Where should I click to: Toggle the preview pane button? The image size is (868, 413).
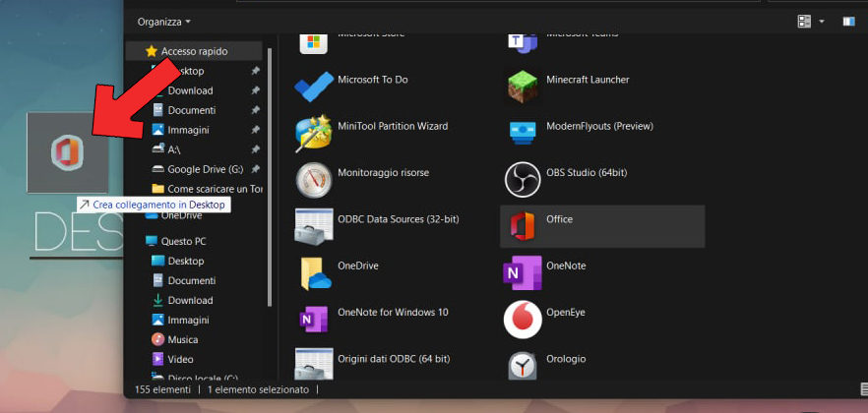pos(848,21)
